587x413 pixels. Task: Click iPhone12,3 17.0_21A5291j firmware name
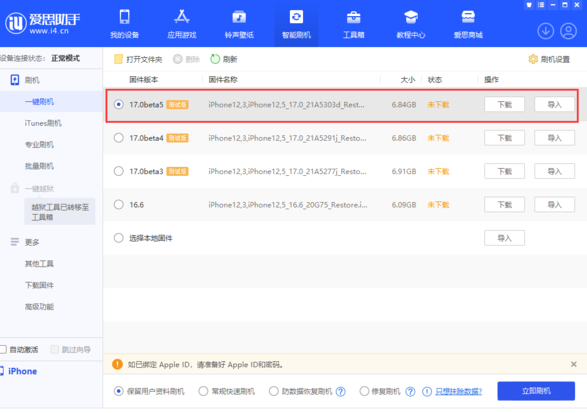pyautogui.click(x=287, y=138)
